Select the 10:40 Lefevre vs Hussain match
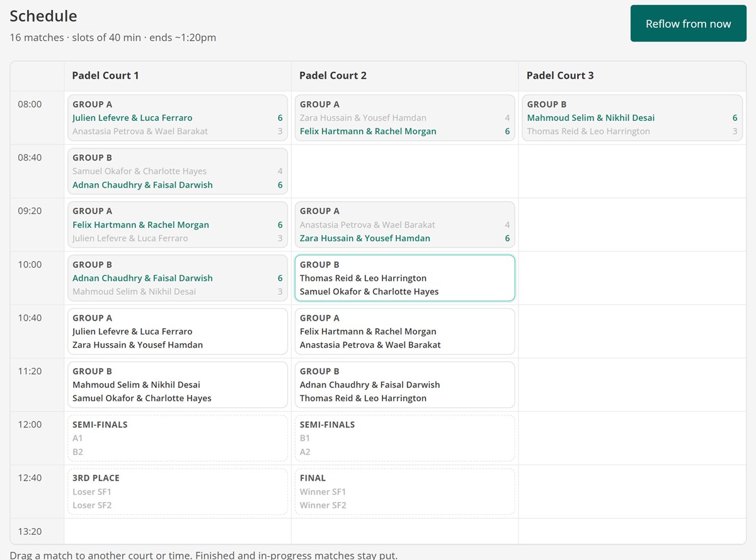Image resolution: width=756 pixels, height=560 pixels. click(x=178, y=331)
